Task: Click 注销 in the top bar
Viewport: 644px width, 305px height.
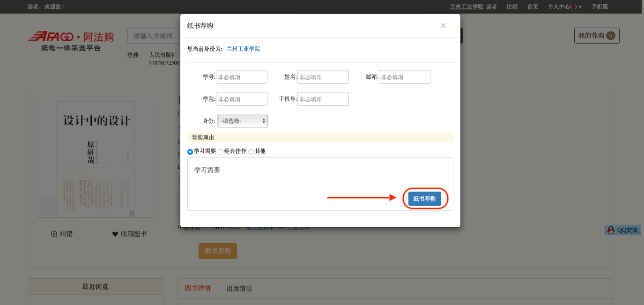Action: coord(512,7)
